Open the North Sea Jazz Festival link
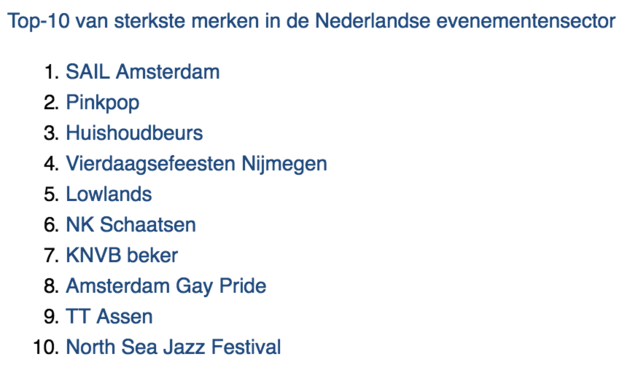 point(173,347)
